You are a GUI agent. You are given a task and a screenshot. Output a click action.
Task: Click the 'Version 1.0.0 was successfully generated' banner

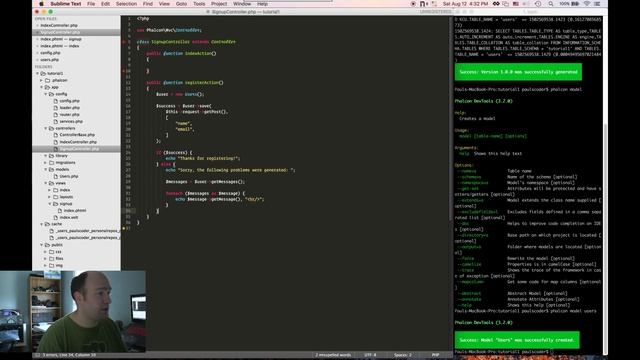518,72
